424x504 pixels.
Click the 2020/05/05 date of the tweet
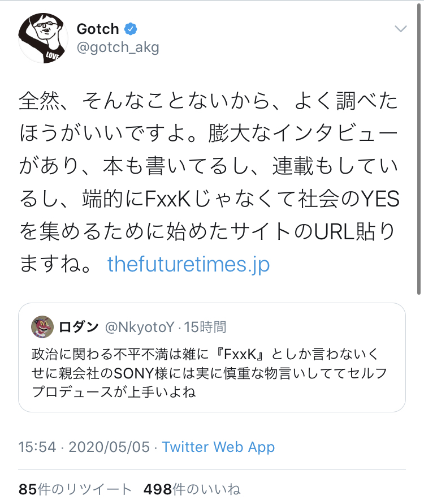click(x=109, y=447)
